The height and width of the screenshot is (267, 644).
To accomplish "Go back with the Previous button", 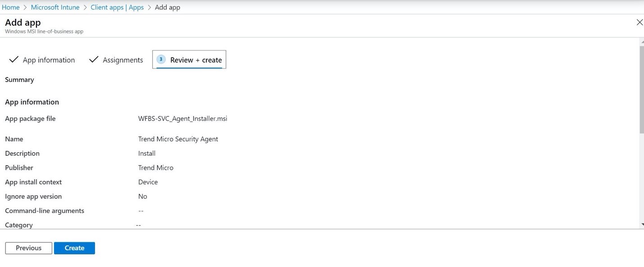I will (x=28, y=248).
